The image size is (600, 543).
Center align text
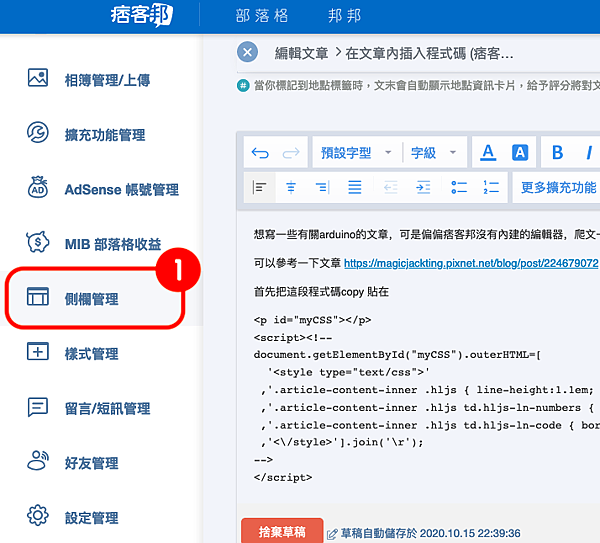tap(291, 188)
